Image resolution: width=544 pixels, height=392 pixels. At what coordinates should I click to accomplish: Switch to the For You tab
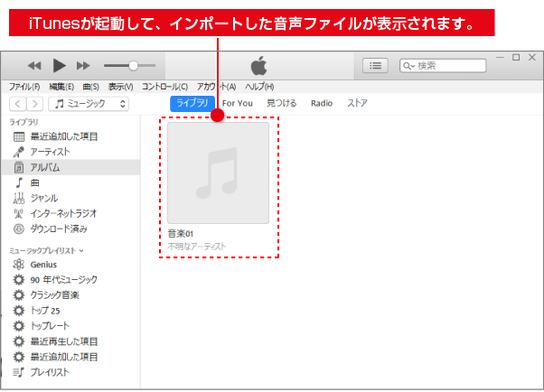point(238,103)
